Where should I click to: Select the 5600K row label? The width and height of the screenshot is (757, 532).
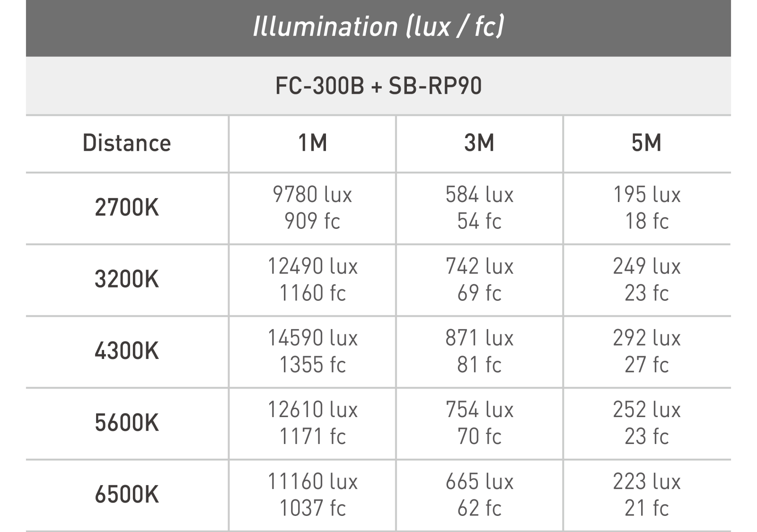coord(127,424)
